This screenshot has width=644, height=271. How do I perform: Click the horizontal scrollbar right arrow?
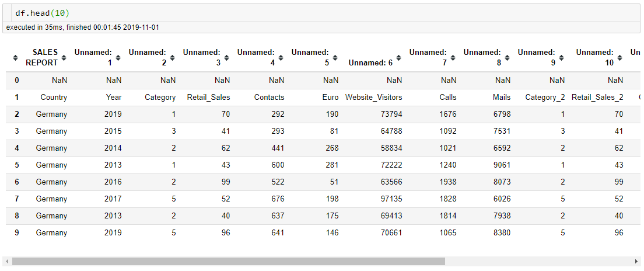click(637, 261)
